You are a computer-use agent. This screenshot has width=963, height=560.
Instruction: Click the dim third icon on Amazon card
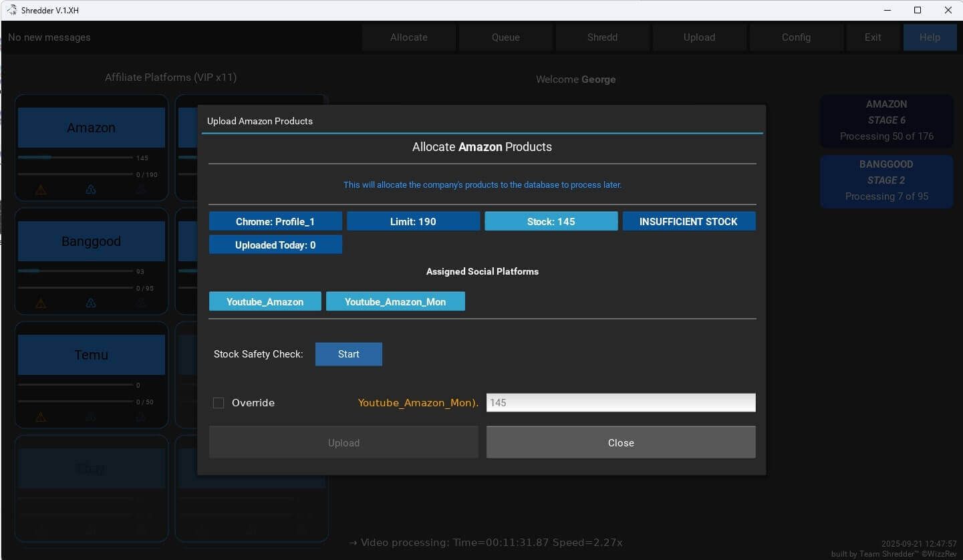pyautogui.click(x=140, y=190)
